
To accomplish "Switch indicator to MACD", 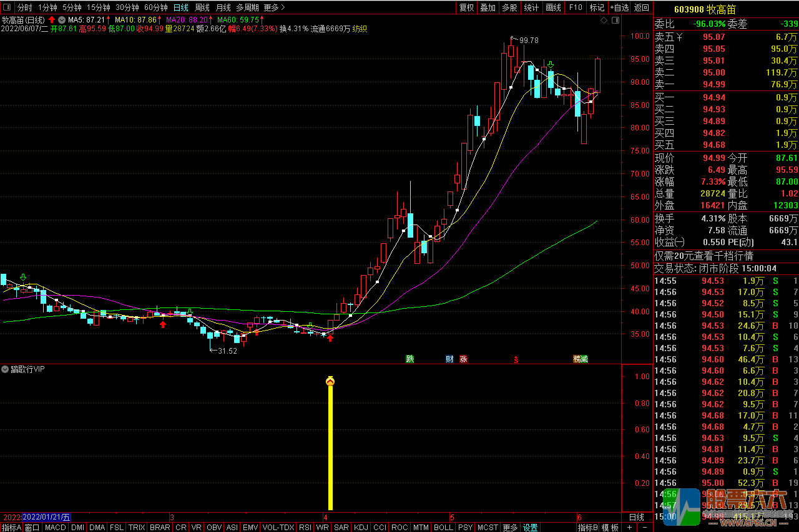I will tap(55, 528).
